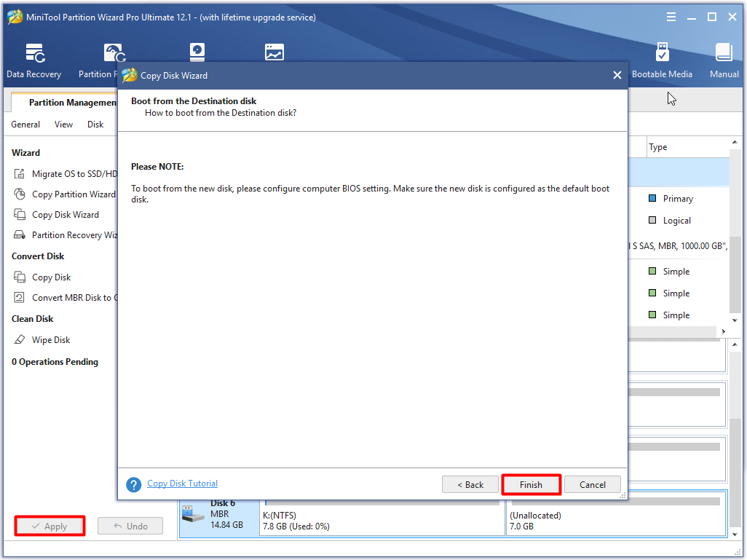The width and height of the screenshot is (747, 560).
Task: Click the Type column header
Action: (x=689, y=147)
